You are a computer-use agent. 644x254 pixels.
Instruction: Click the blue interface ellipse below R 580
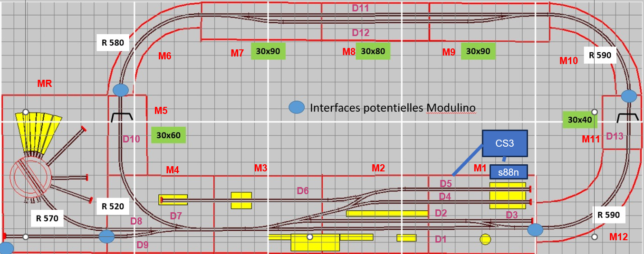pyautogui.click(x=121, y=90)
